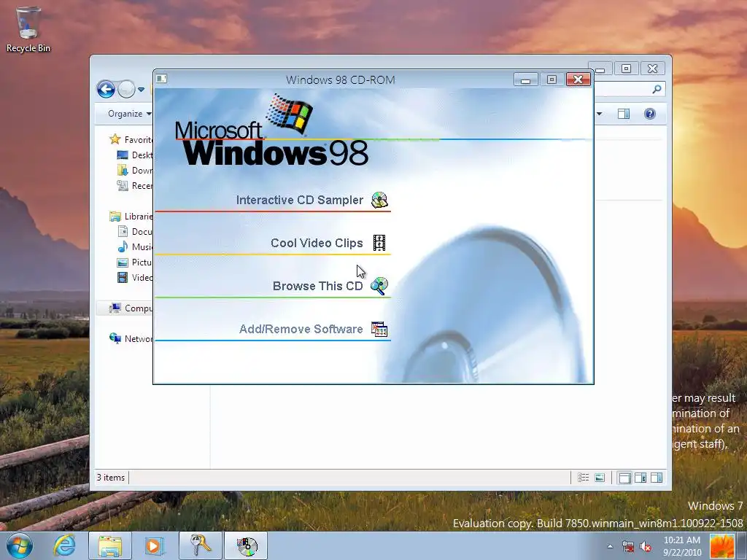Show hidden system tray icons
Viewport: 747px width, 560px height.
click(x=611, y=546)
